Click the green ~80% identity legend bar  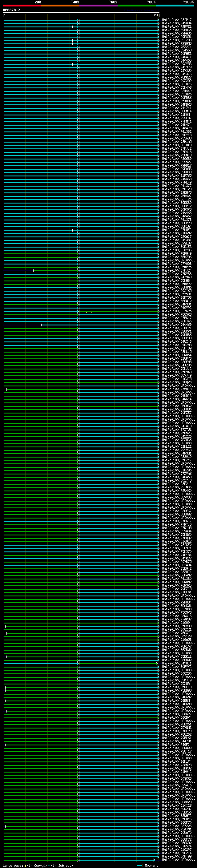click(137, 6)
